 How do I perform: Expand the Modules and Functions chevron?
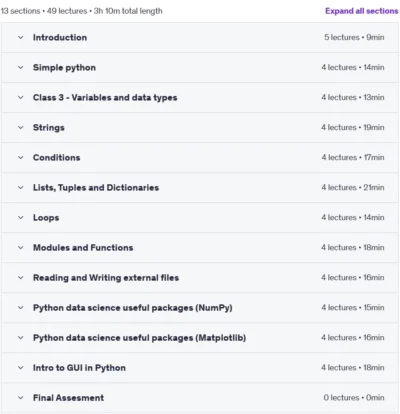pyautogui.click(x=21, y=247)
